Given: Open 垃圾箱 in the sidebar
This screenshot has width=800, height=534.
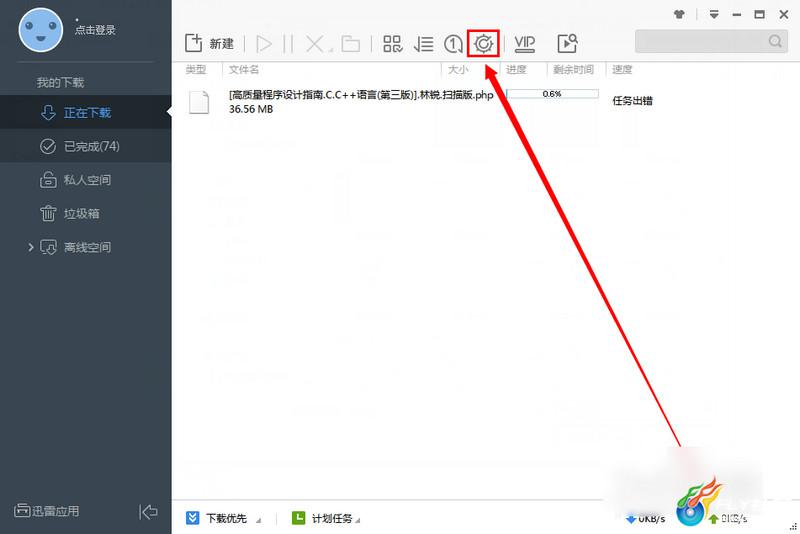Looking at the screenshot, I should (x=86, y=213).
